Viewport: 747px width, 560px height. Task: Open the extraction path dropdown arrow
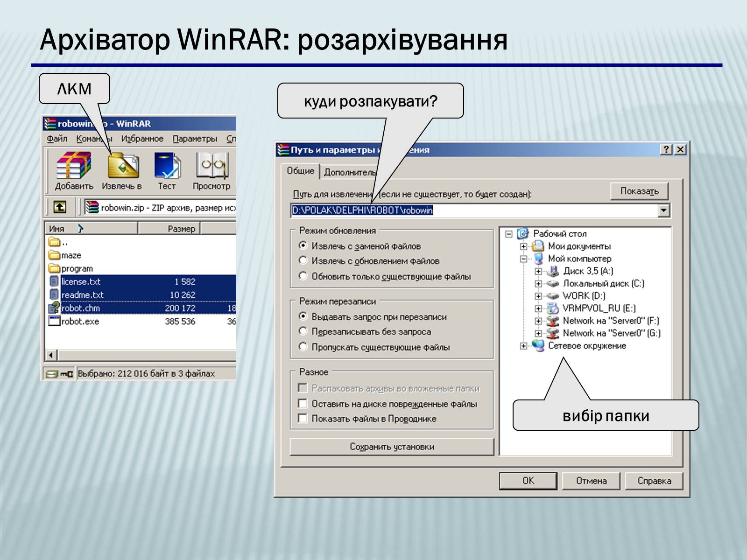(663, 210)
